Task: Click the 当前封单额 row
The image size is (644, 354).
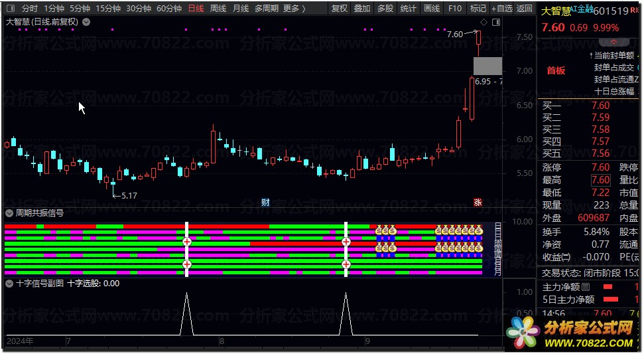Action: point(615,56)
